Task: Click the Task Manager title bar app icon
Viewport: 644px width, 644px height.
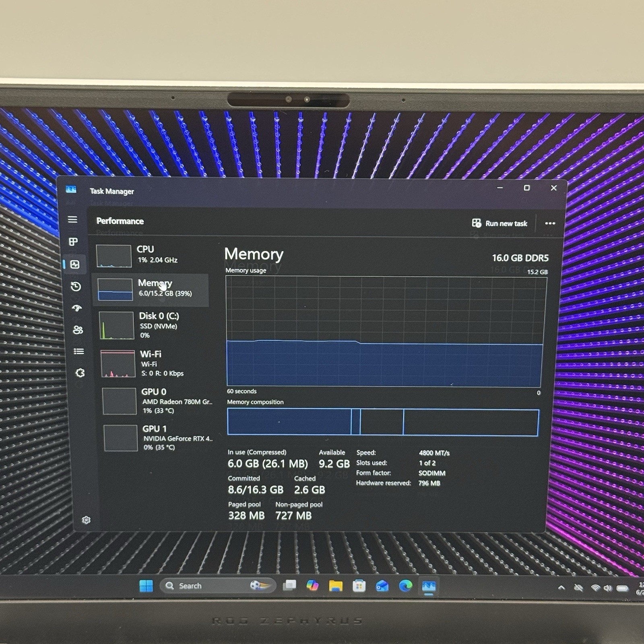Action: point(71,190)
